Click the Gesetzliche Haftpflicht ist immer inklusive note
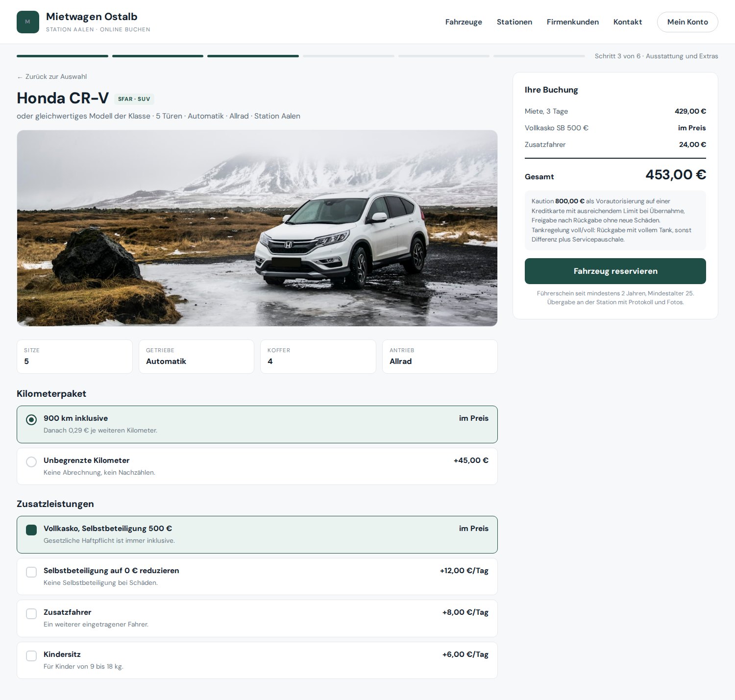This screenshot has height=700, width=735. 109,541
